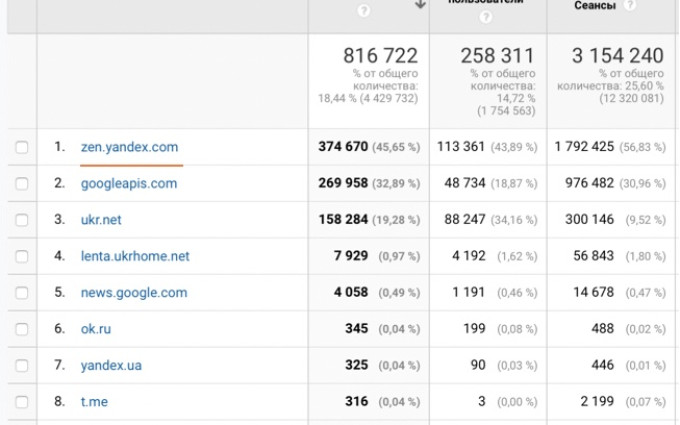Click sessions value 446 in yandex.ua row
The height and width of the screenshot is (425, 680).
click(603, 365)
